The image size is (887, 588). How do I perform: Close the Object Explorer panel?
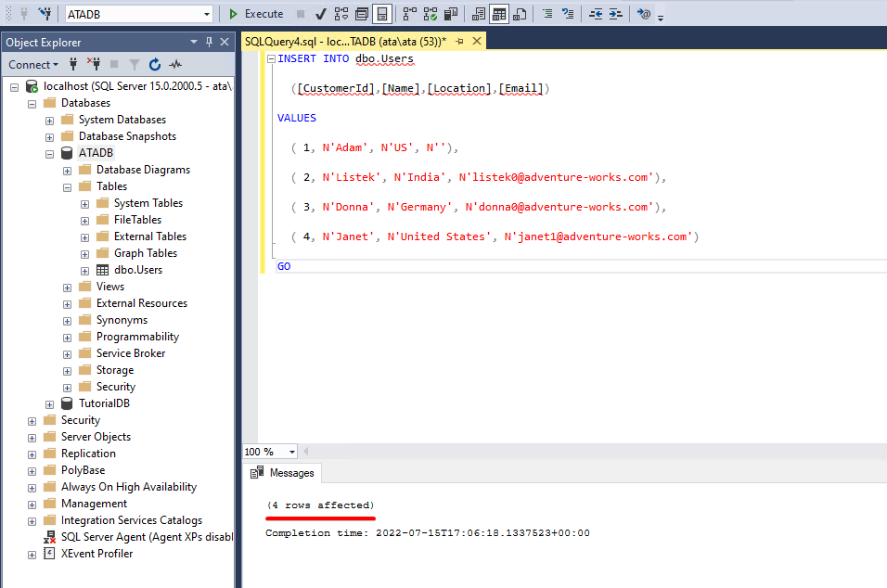tap(225, 42)
